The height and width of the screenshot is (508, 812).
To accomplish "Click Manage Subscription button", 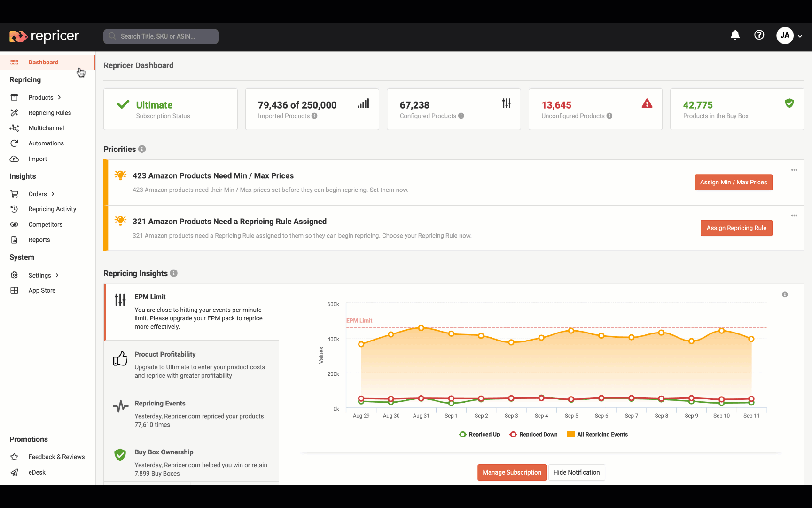I will pos(512,473).
